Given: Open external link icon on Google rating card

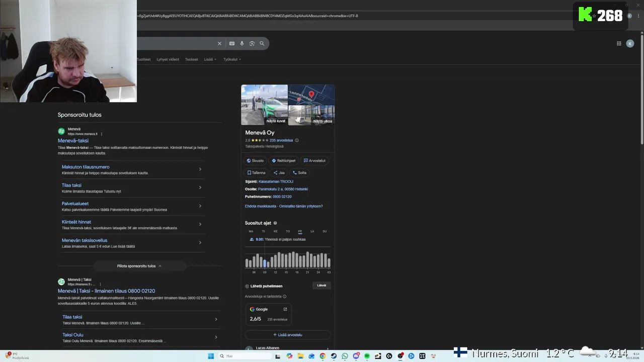Looking at the screenshot, I should 285,309.
